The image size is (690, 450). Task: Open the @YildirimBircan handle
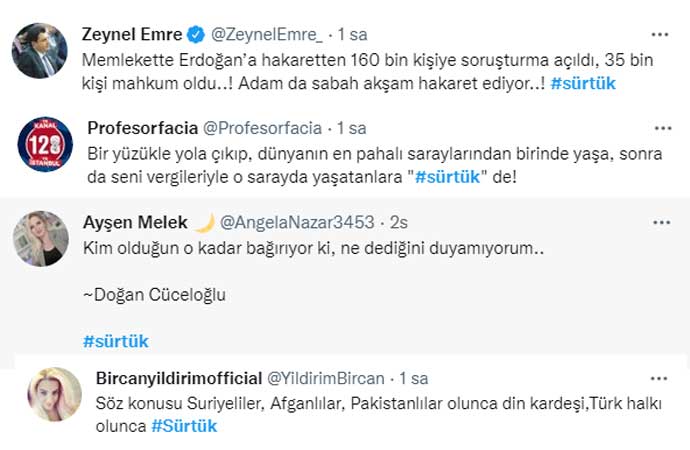point(325,379)
